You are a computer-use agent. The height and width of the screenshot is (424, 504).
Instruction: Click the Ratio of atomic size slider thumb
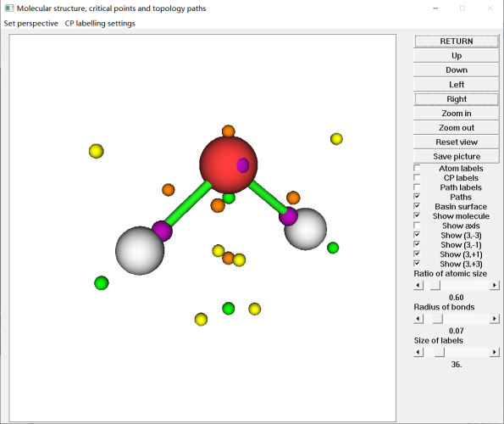435,285
